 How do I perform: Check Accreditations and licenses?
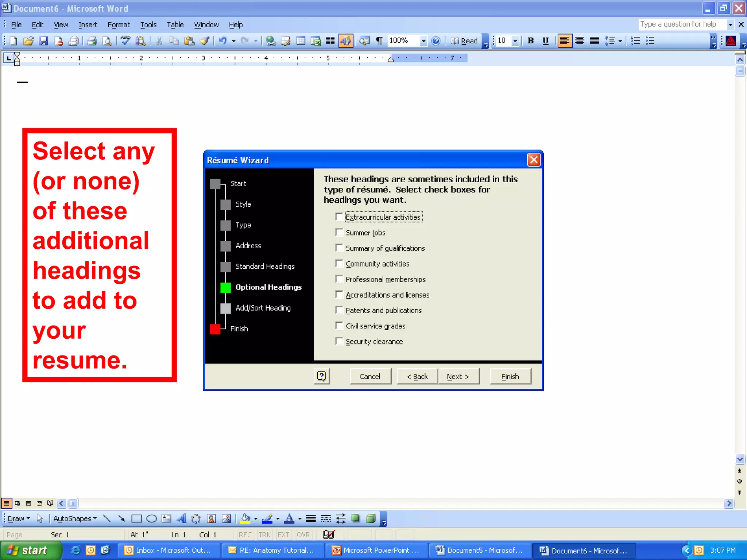click(339, 295)
